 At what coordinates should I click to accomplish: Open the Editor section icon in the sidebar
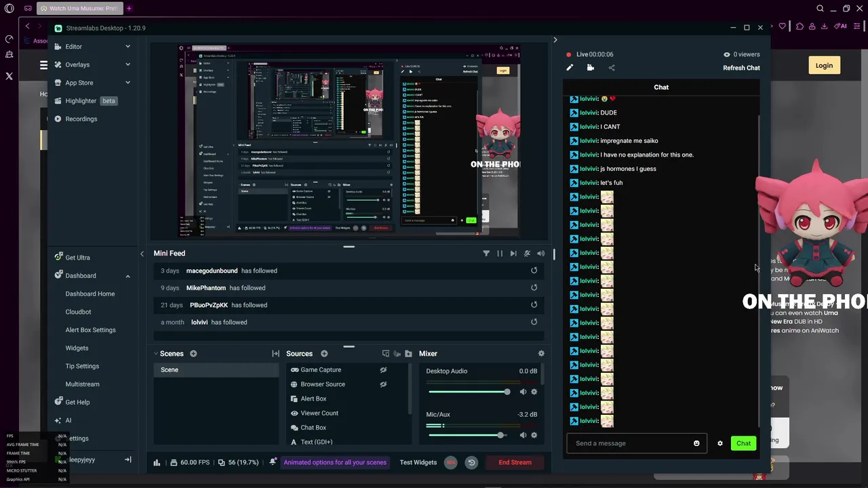tap(59, 47)
